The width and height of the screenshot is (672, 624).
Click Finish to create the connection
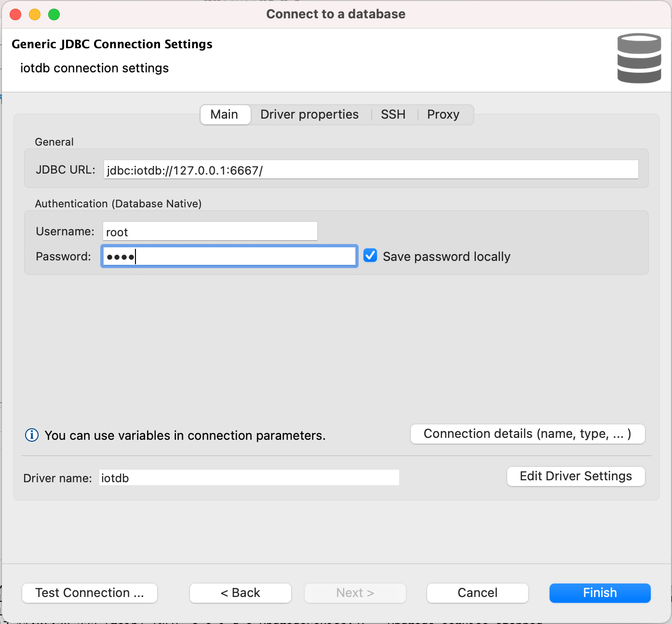pyautogui.click(x=600, y=593)
